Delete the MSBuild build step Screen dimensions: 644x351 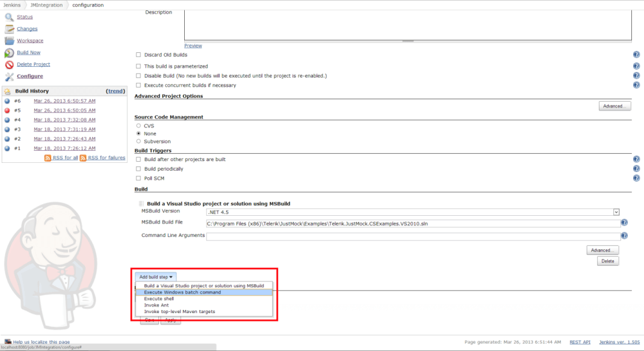point(608,261)
